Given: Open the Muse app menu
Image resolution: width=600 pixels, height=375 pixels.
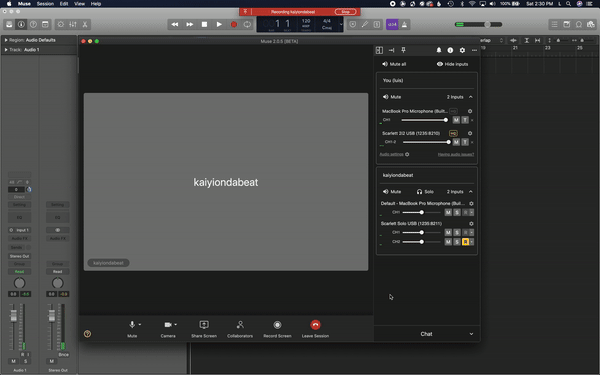Looking at the screenshot, I should pos(24,4).
